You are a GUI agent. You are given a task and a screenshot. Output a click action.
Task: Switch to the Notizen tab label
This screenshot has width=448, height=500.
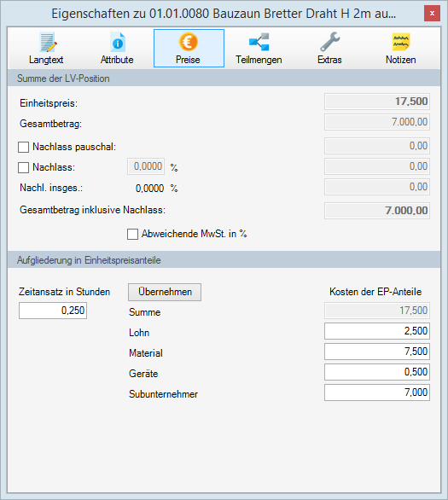point(400,60)
